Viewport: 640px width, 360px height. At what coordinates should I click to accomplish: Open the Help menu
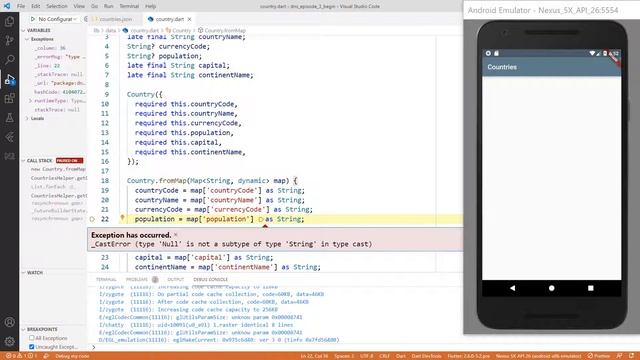(151, 6)
